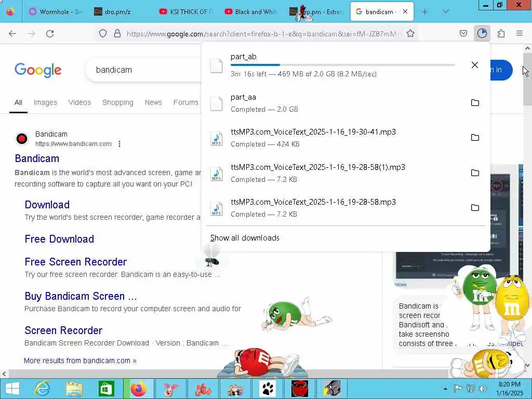Switch to the KSI THICK OF IT tab
The height and width of the screenshot is (399, 532).
[186, 12]
